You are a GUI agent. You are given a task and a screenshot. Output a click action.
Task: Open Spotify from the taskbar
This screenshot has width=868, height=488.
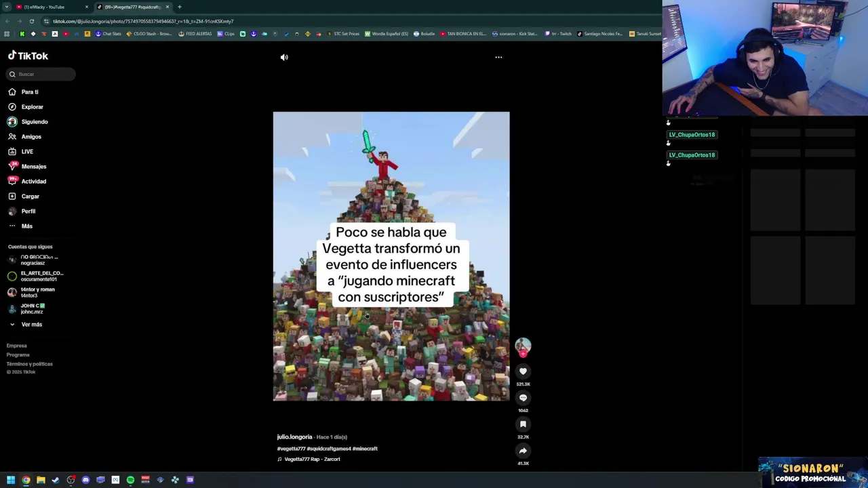[130, 480]
